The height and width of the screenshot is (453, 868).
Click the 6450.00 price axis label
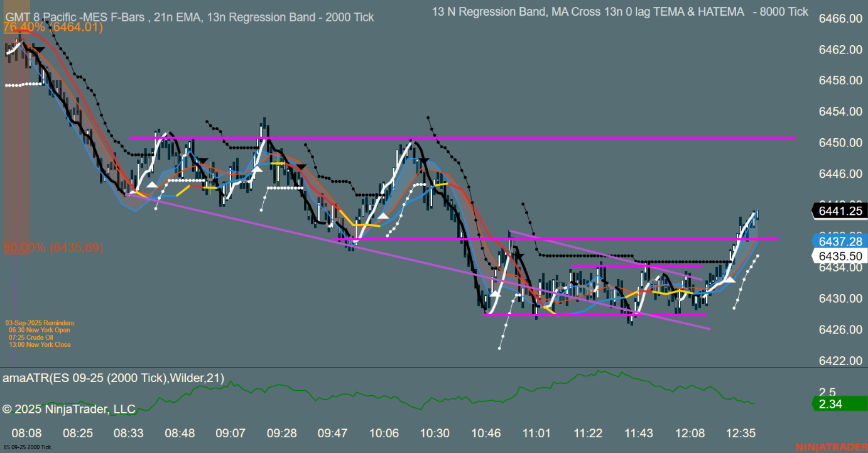click(x=840, y=143)
